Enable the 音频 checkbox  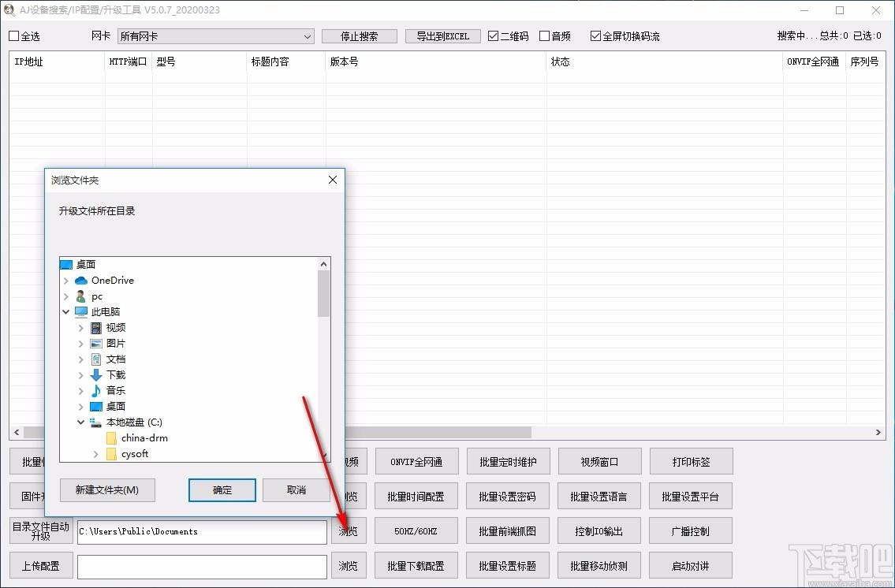[545, 36]
